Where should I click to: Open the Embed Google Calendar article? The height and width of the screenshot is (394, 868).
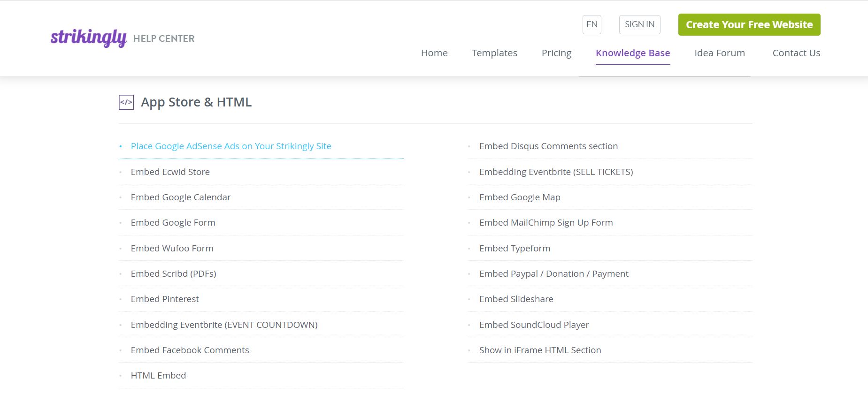coord(181,197)
